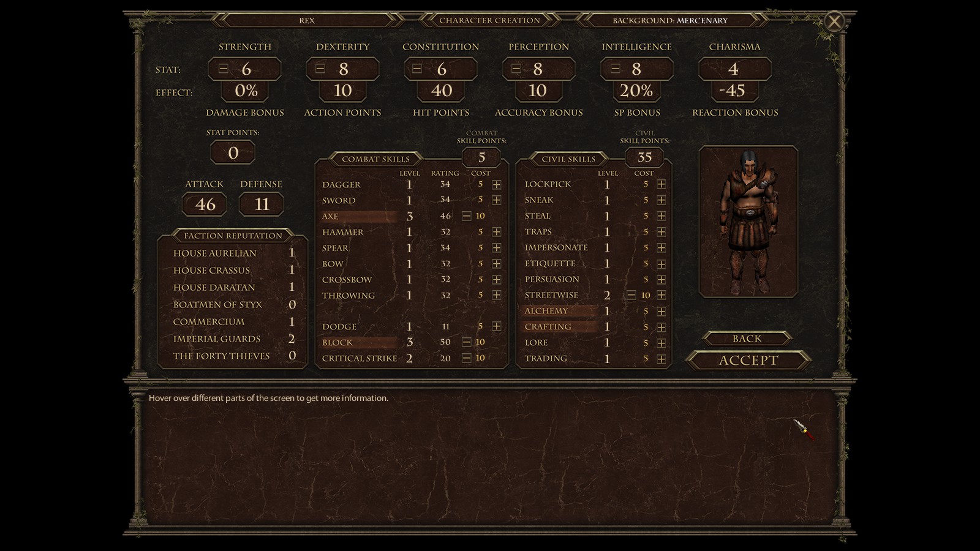Click the Alchemy skill name
Screen dimensions: 980x551
[546, 311]
